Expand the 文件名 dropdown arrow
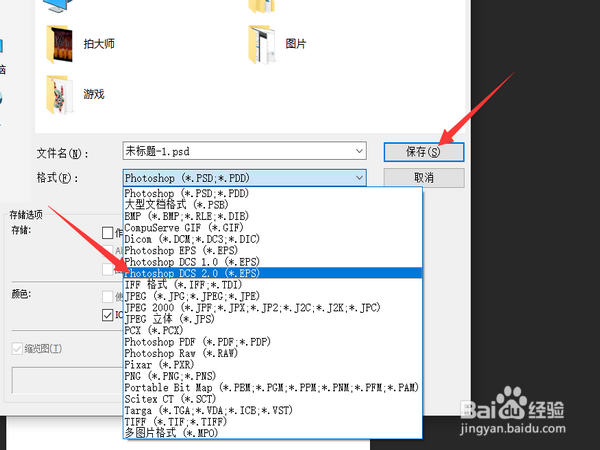Viewport: 600px width, 450px height. (359, 151)
